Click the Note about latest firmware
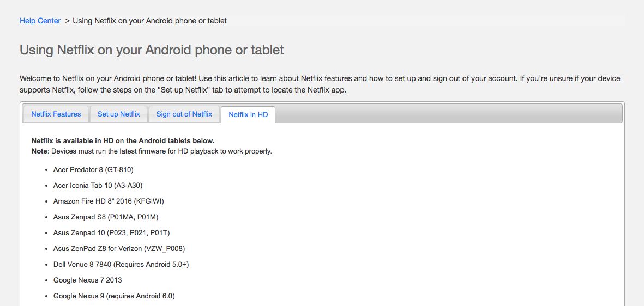The width and height of the screenshot is (644, 306). click(x=152, y=151)
